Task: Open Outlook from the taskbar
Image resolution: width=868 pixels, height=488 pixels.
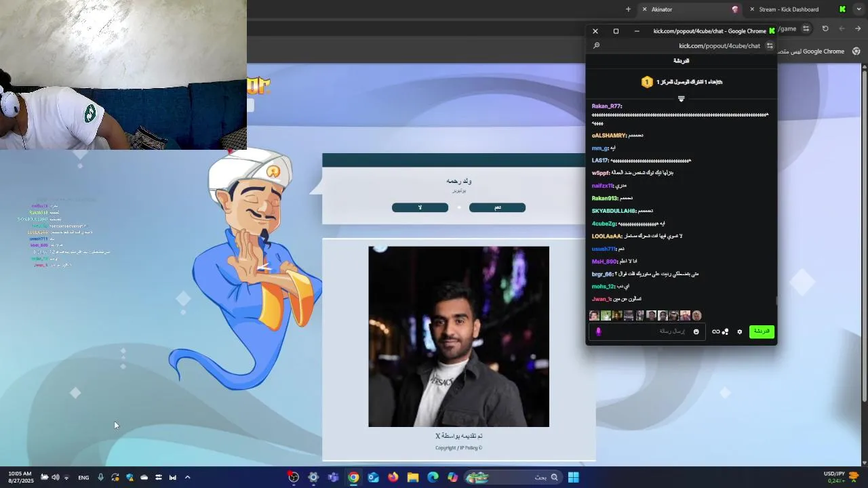Action: [x=373, y=477]
